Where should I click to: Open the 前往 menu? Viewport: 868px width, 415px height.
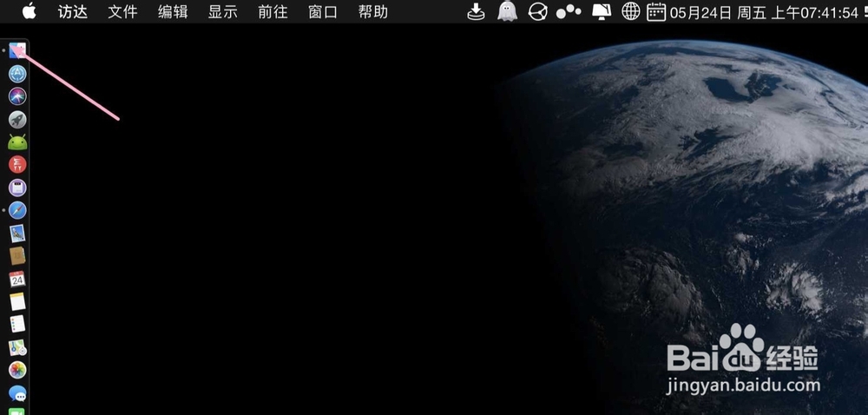[x=273, y=12]
